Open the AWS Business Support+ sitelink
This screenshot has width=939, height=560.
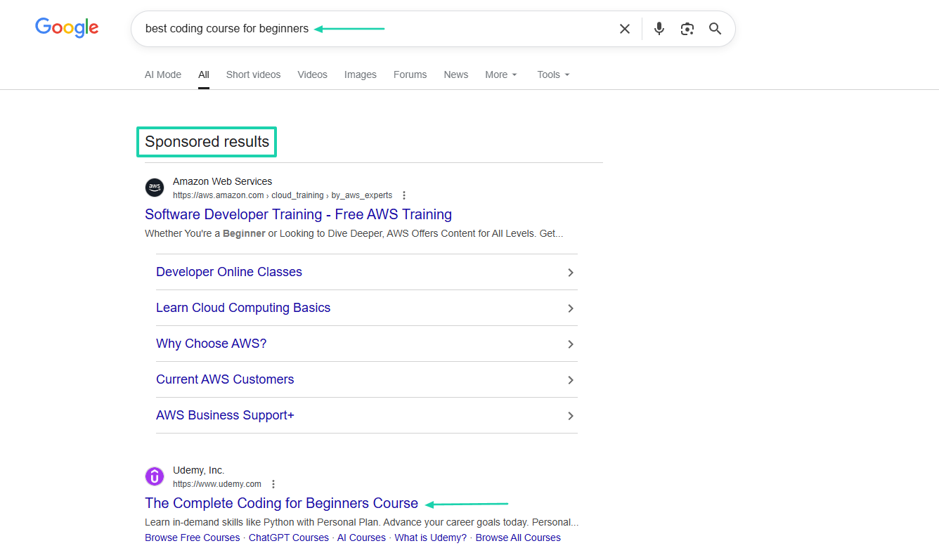click(x=225, y=415)
